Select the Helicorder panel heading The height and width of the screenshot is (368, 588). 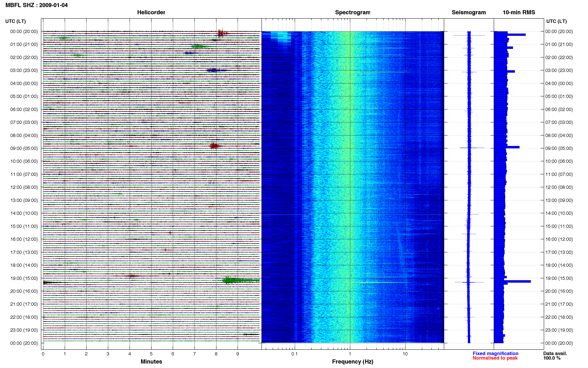pos(151,12)
